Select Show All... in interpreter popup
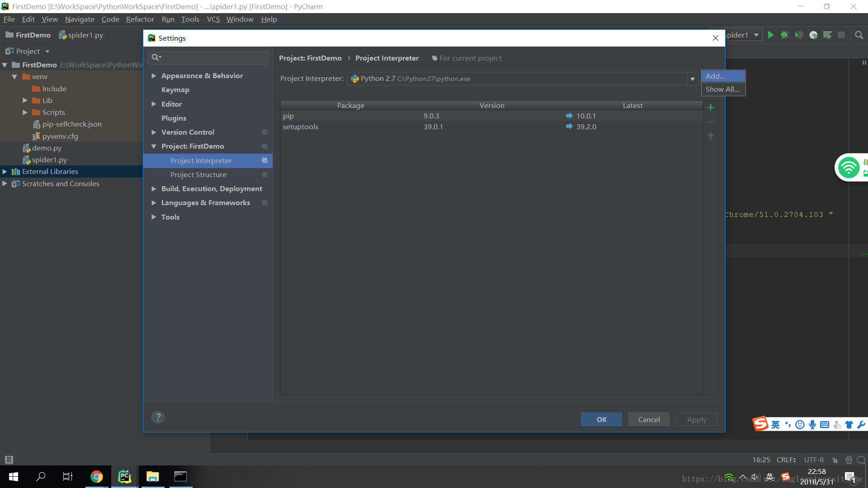The width and height of the screenshot is (868, 488). tap(722, 89)
